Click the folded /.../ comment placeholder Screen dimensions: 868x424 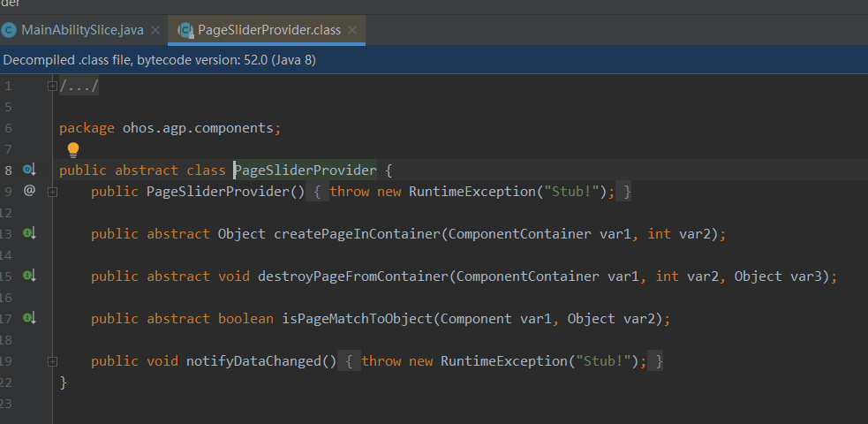click(79, 87)
